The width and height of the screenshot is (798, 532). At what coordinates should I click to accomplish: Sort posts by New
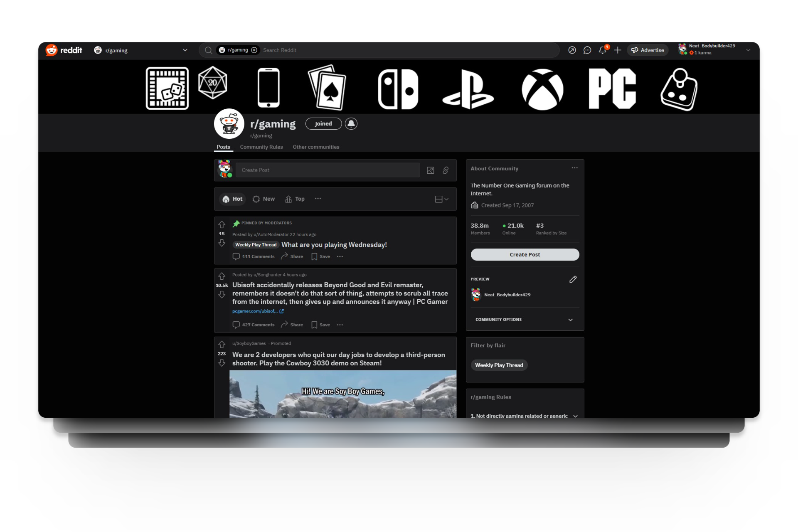coord(264,199)
